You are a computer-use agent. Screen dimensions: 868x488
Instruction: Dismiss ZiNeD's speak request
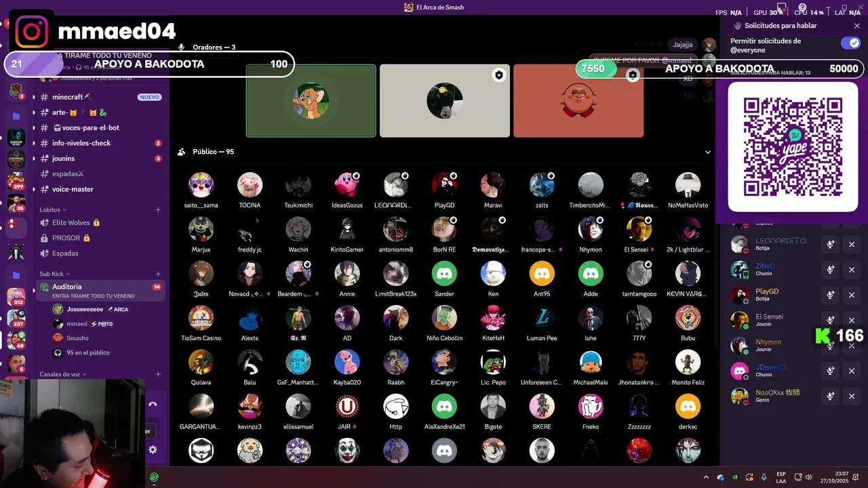[852, 270]
